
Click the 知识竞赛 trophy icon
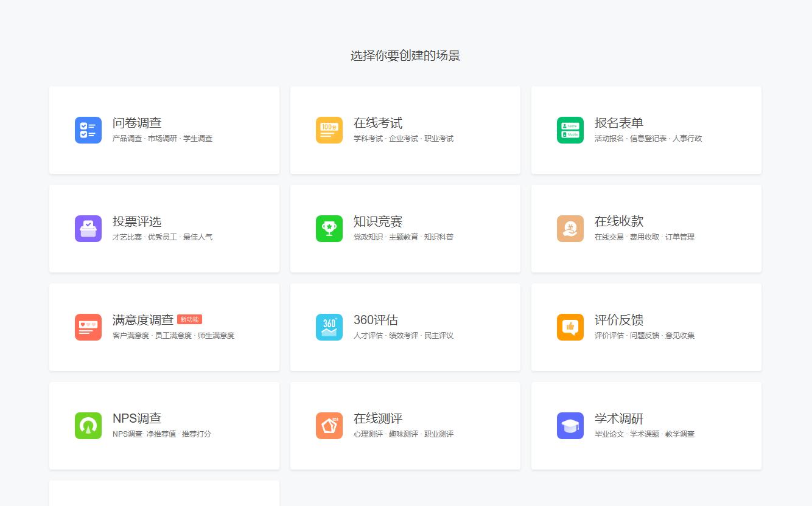tap(329, 228)
